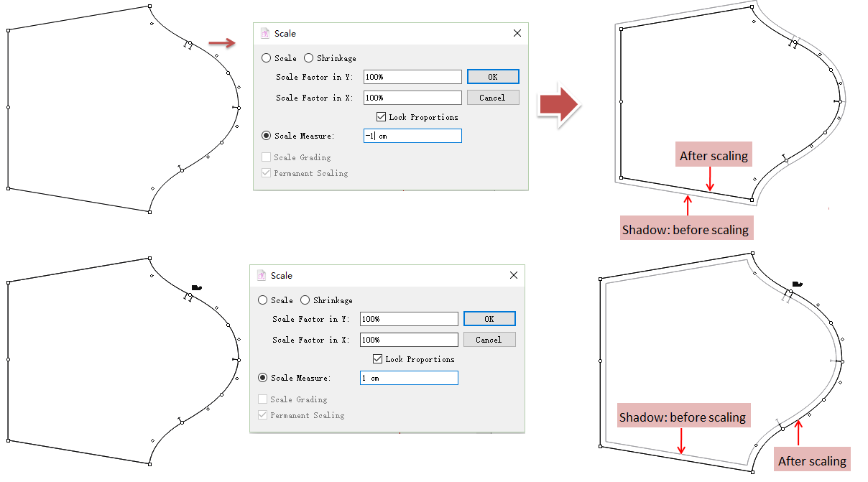868x482 pixels.
Task: Enable Scale Grading checkbox in the lower dialog
Action: (x=263, y=399)
